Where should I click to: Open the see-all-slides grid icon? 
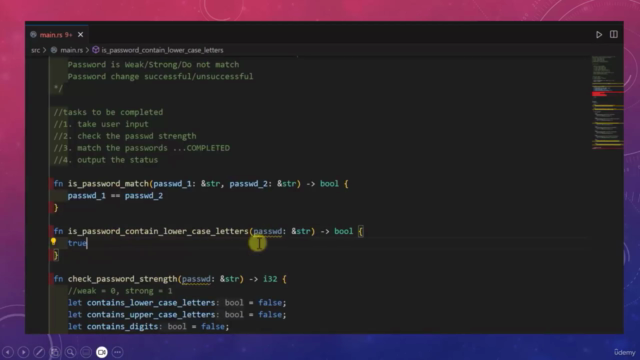pyautogui.click(x=55, y=352)
